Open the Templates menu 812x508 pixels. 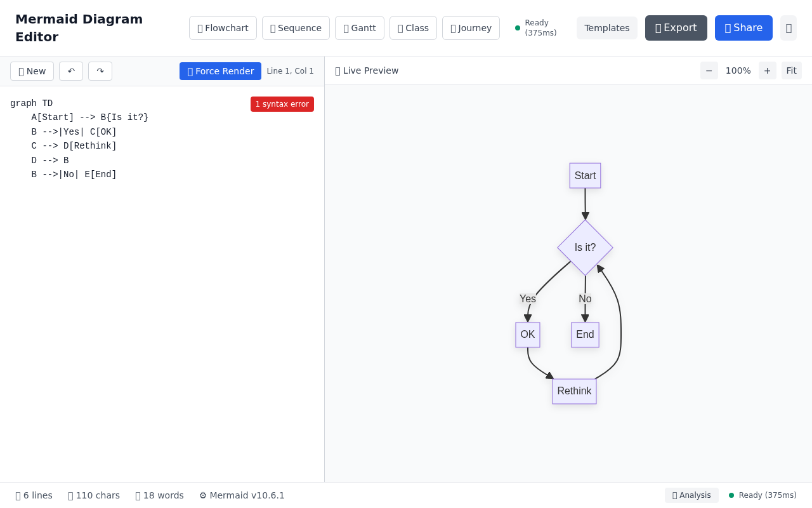pos(606,28)
